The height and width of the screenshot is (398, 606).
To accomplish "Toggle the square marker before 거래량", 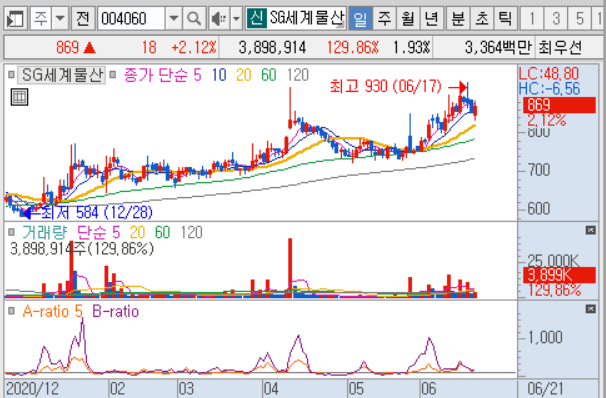I will (11, 232).
